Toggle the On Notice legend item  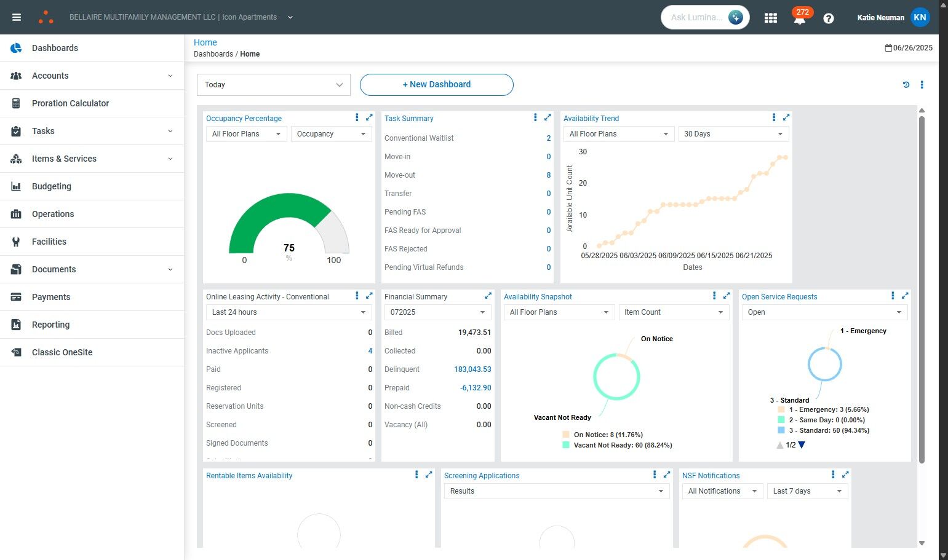(x=608, y=435)
